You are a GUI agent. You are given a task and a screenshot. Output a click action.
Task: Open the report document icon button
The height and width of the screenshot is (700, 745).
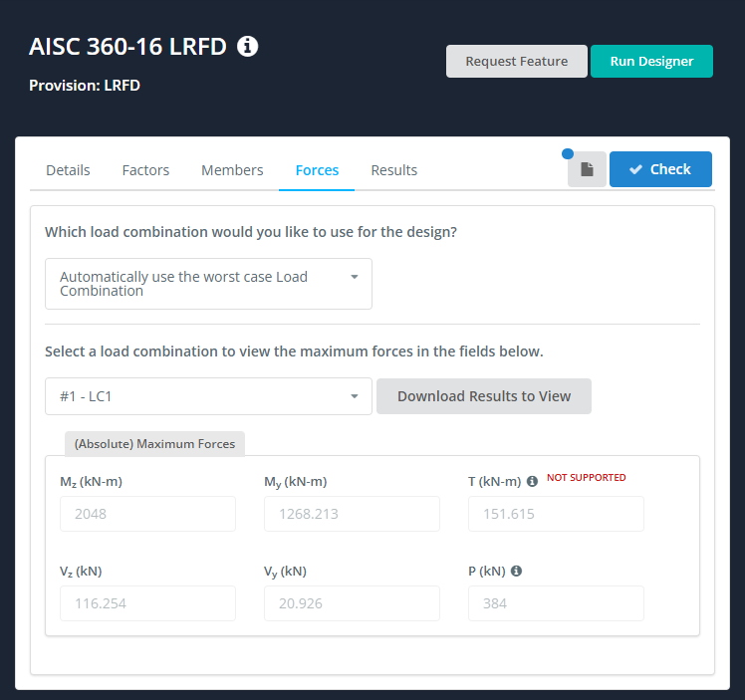587,169
